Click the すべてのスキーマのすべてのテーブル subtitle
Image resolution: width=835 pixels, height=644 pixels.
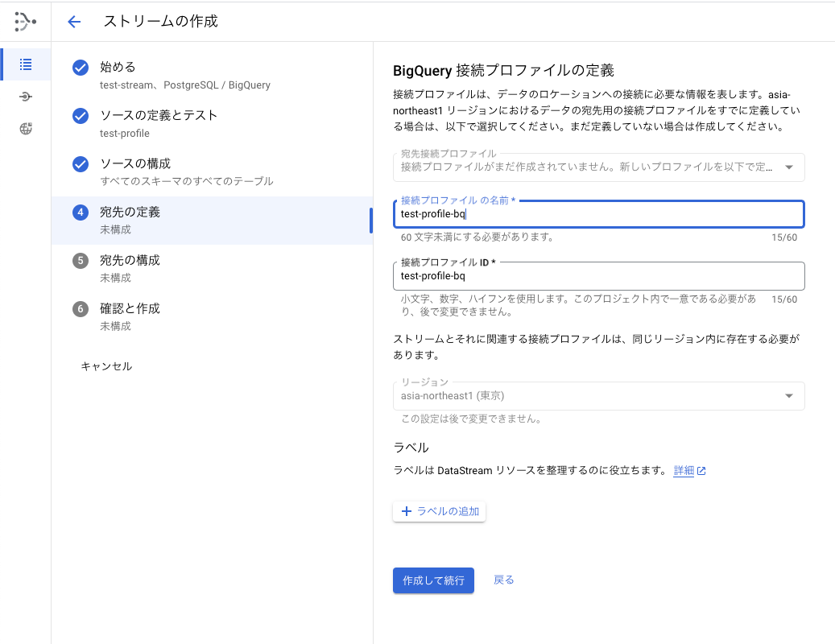[186, 181]
